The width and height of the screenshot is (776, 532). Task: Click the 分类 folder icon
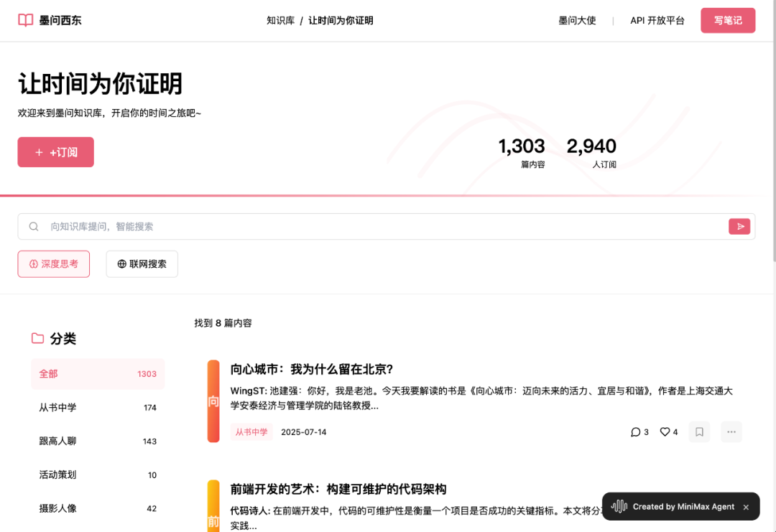click(37, 338)
